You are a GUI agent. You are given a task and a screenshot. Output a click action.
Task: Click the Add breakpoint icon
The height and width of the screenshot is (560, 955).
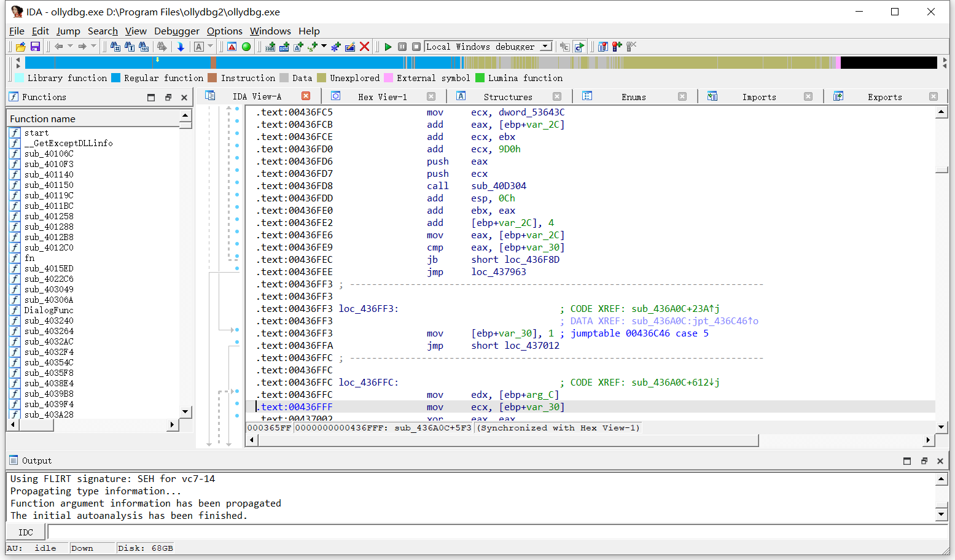[x=617, y=47]
